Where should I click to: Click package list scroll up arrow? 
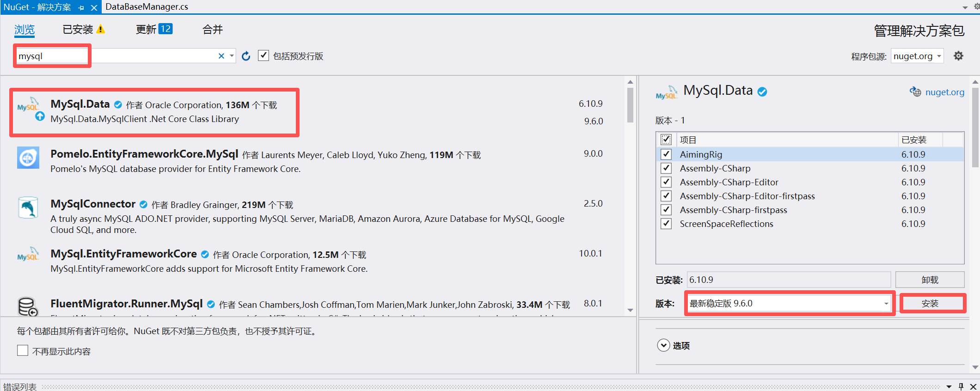[630, 82]
